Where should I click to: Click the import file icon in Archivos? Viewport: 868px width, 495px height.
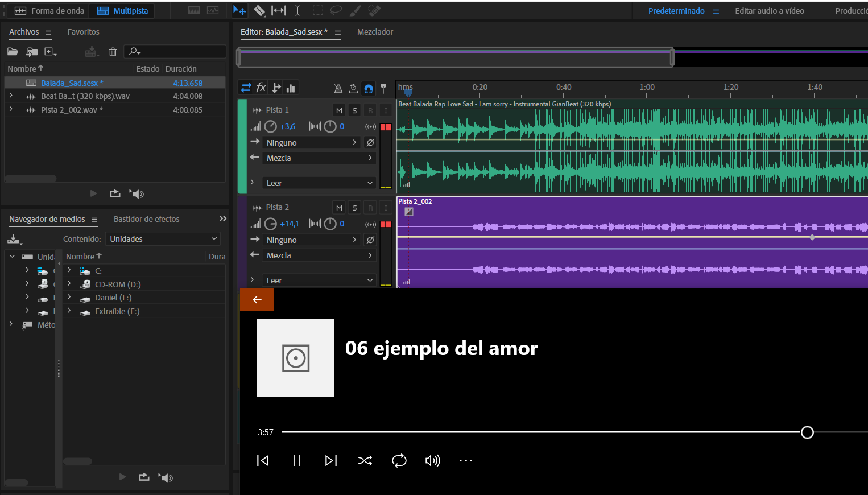[x=32, y=52]
